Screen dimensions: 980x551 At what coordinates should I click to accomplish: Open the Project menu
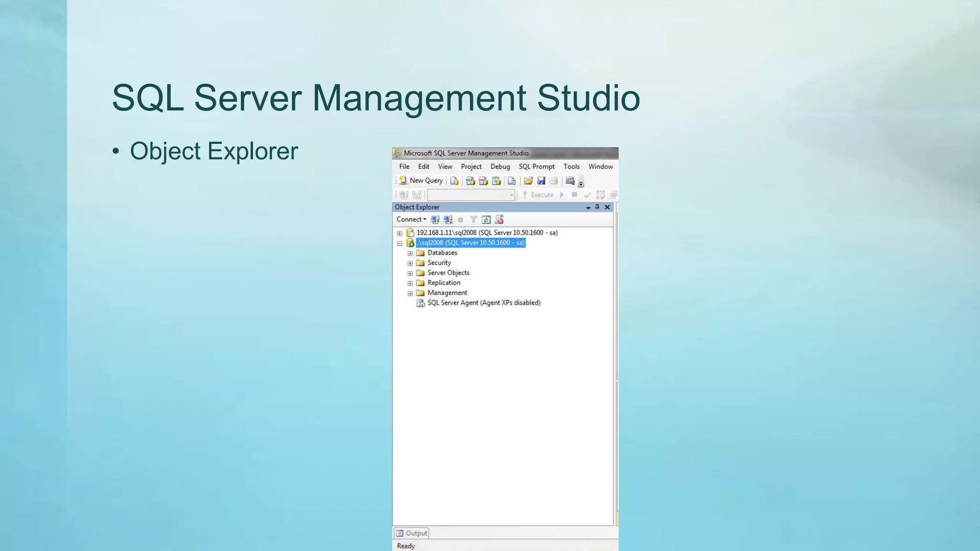pyautogui.click(x=471, y=167)
